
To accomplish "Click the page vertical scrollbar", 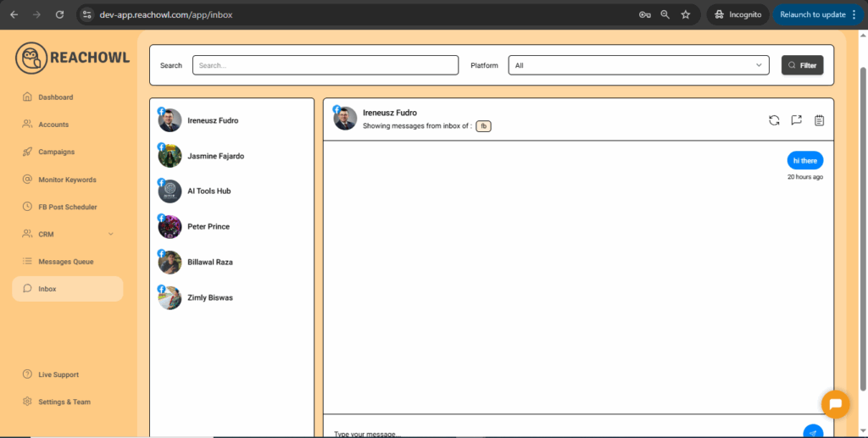I will 862,229.
